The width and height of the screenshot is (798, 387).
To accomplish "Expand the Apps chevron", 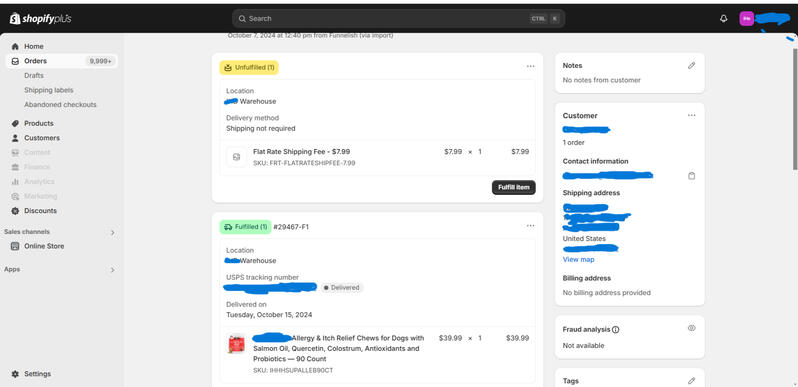I will pos(112,270).
